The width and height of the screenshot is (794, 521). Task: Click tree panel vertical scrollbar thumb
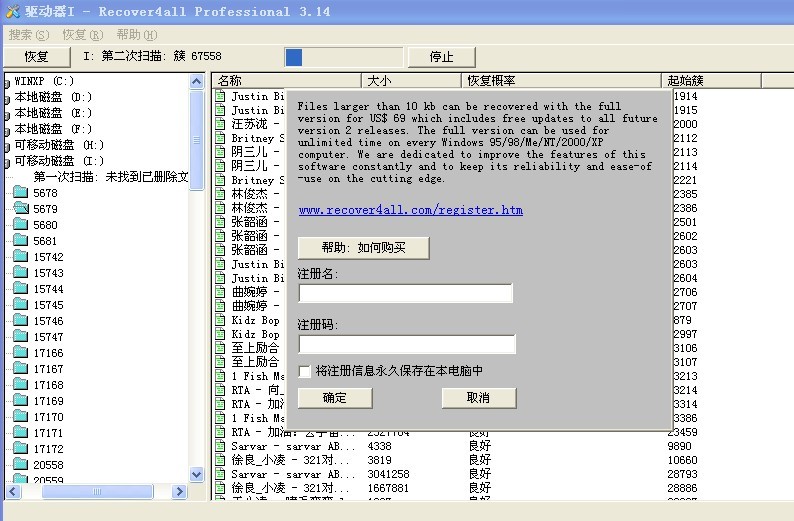click(x=196, y=140)
